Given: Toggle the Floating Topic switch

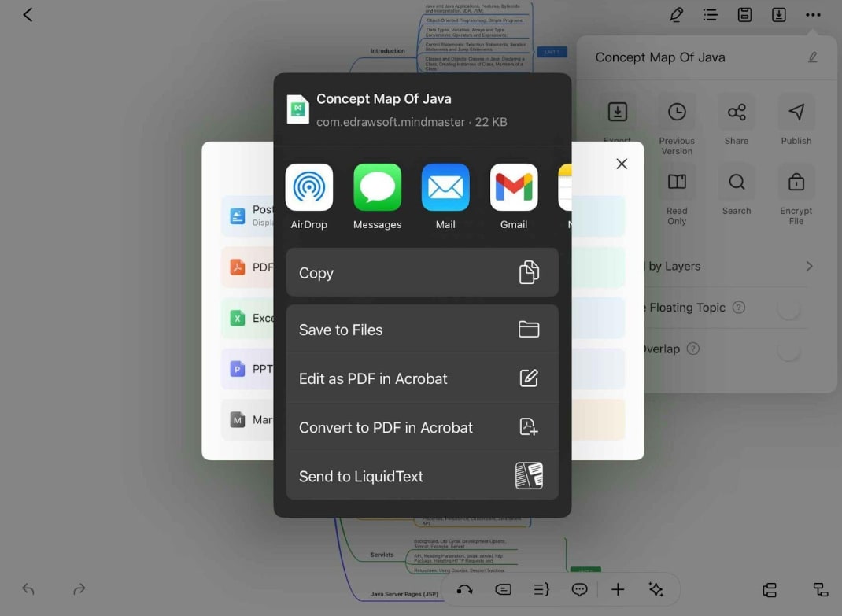Looking at the screenshot, I should click(x=788, y=308).
